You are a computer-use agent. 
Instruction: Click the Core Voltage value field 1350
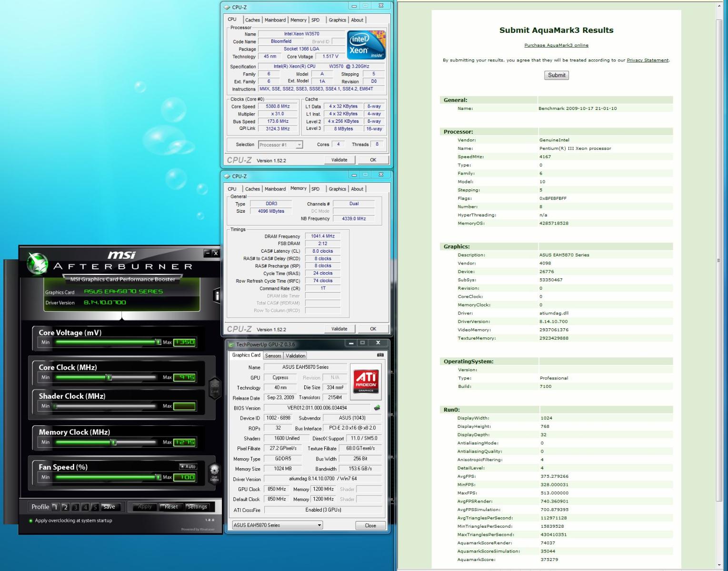click(x=184, y=342)
